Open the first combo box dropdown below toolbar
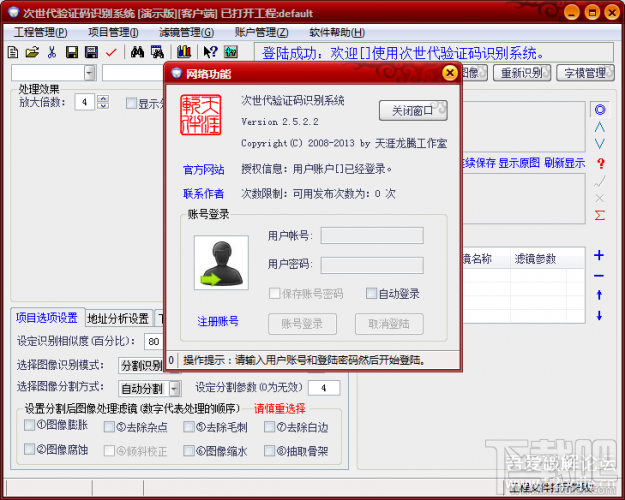 click(90, 73)
